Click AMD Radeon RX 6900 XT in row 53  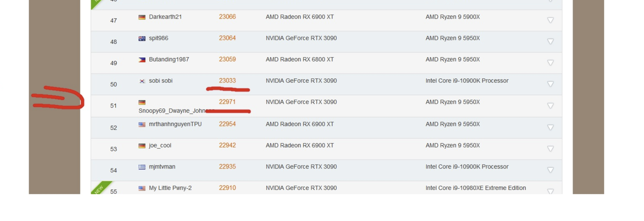300,146
